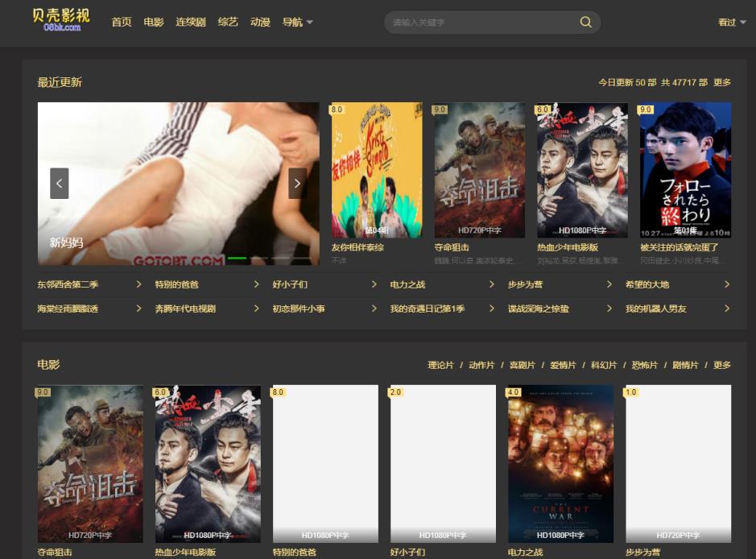Viewport: 756px width, 559px height.
Task: Expand the 导航 dropdown menu
Action: coord(297,22)
